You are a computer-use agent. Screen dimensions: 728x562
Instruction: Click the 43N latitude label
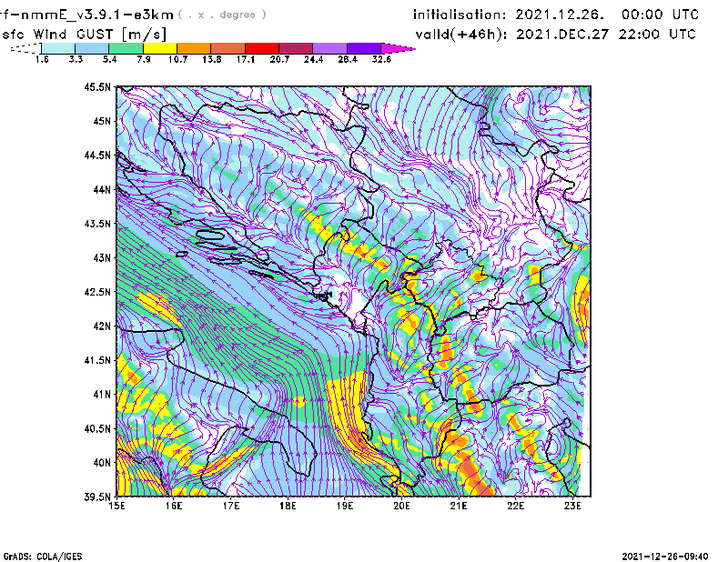pos(102,257)
